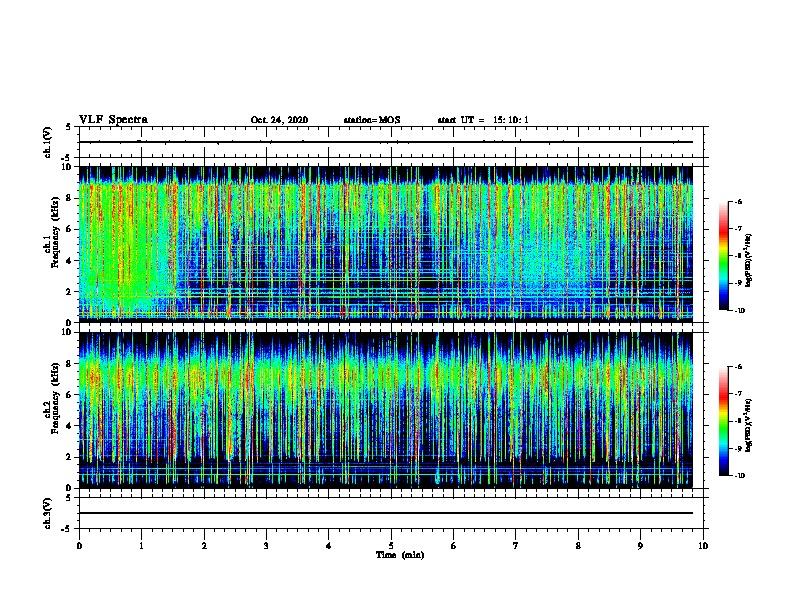Click the "4" kHz tick on ch.2 frequency axis

click(x=69, y=426)
